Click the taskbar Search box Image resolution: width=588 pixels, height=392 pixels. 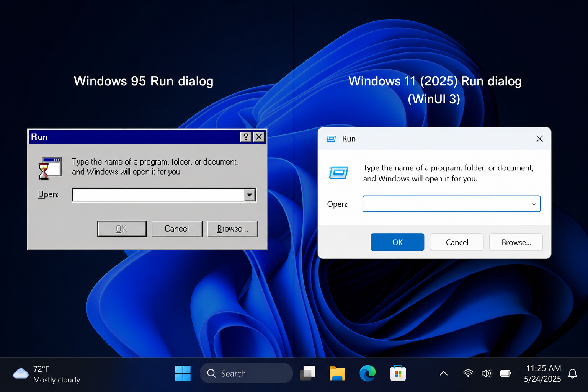tap(246, 373)
